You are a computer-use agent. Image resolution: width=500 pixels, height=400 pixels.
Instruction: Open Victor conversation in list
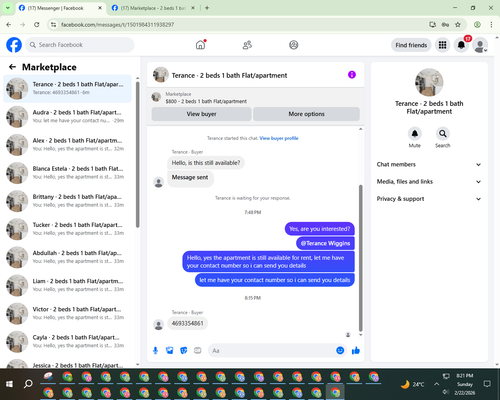[67, 313]
